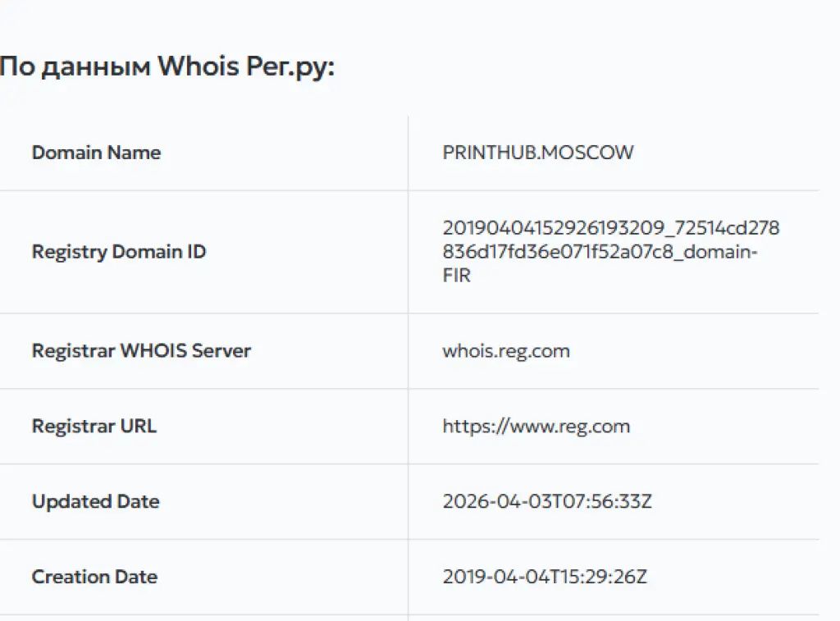Image resolution: width=840 pixels, height=621 pixels.
Task: Select the Registrar WHOIS Server label
Action: pos(141,351)
